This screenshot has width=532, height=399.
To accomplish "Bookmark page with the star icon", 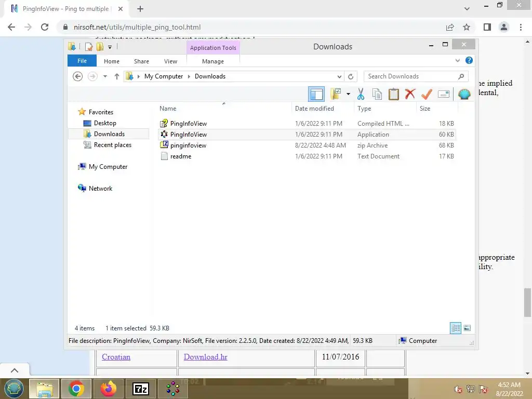I will coord(467,27).
